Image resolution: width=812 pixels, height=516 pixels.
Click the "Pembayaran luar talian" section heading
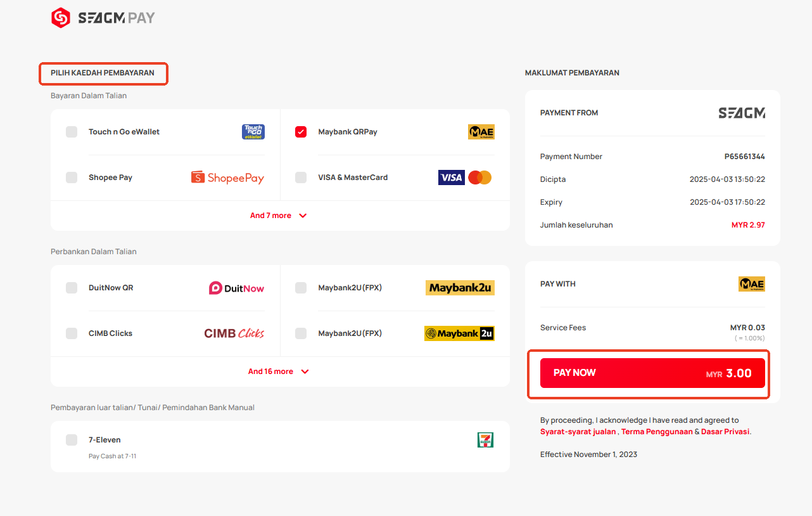pos(153,408)
